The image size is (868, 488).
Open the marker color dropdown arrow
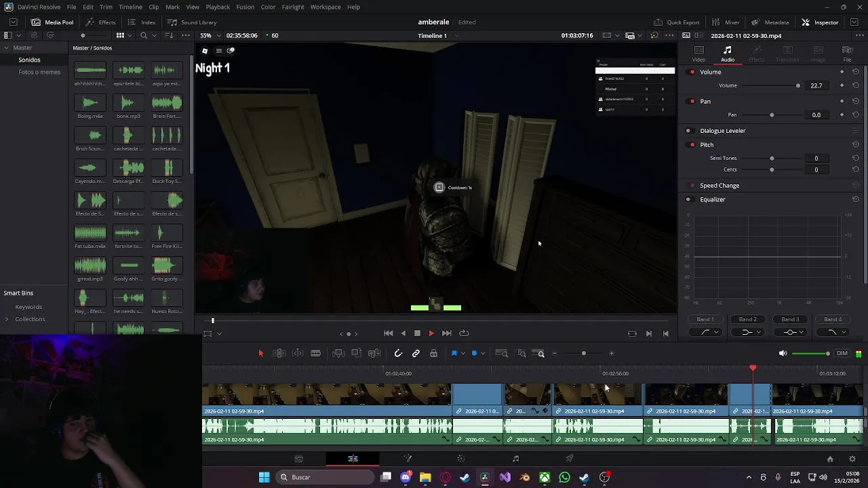(x=483, y=353)
